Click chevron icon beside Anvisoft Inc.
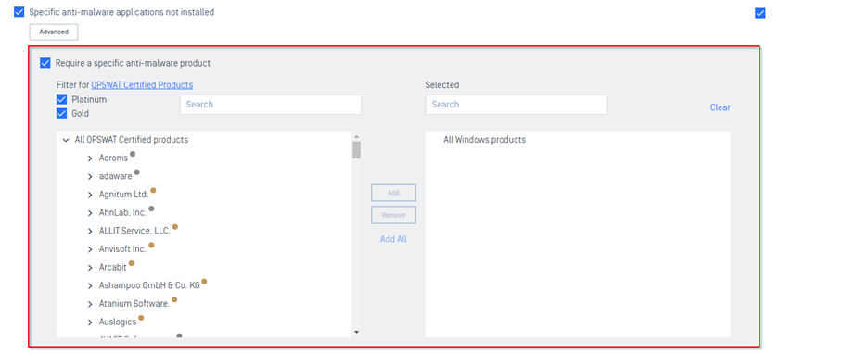868x354 pixels. click(90, 250)
